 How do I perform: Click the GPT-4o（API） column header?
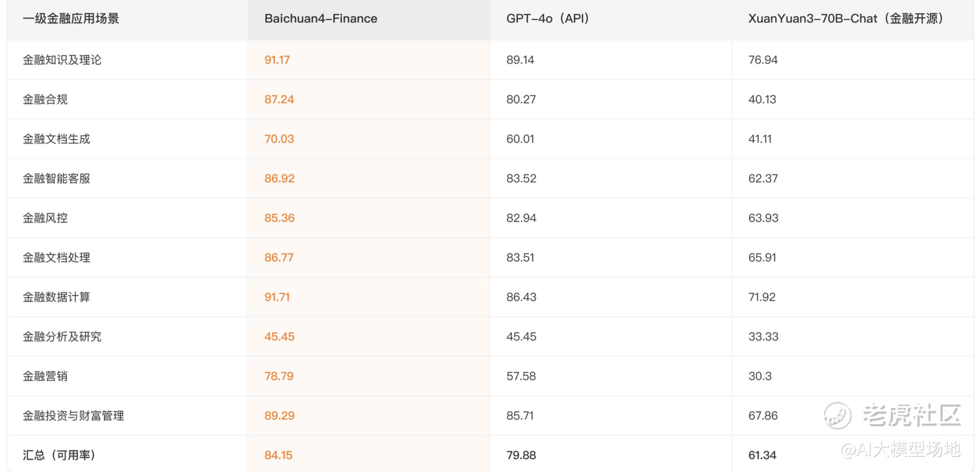(x=548, y=19)
